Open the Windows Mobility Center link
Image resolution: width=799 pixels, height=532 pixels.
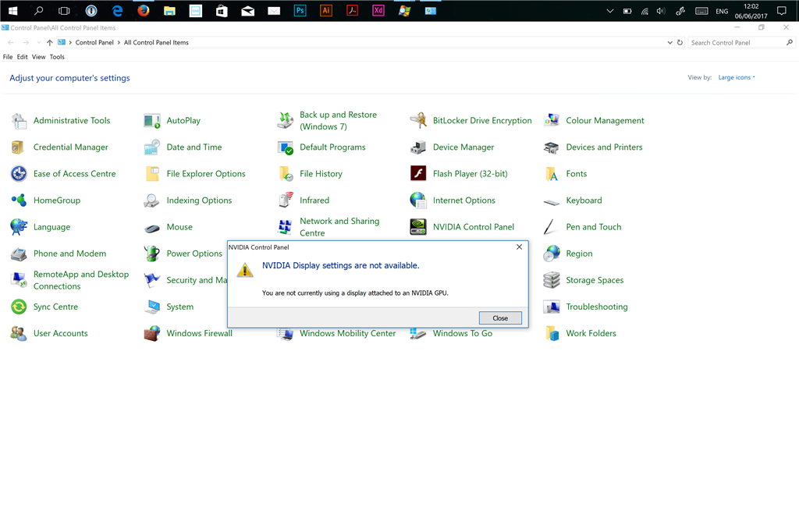[347, 333]
